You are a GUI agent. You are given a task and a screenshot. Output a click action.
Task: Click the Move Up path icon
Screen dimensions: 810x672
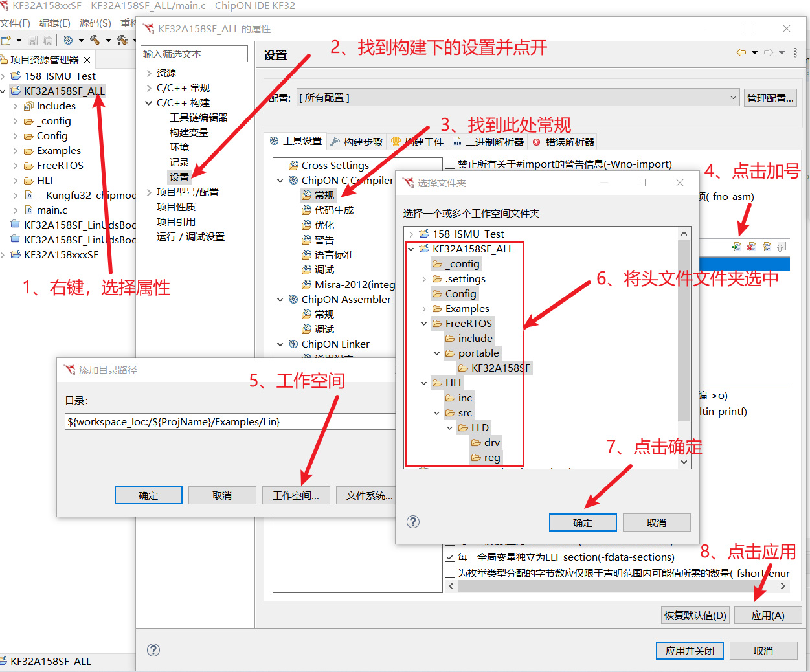782,247
